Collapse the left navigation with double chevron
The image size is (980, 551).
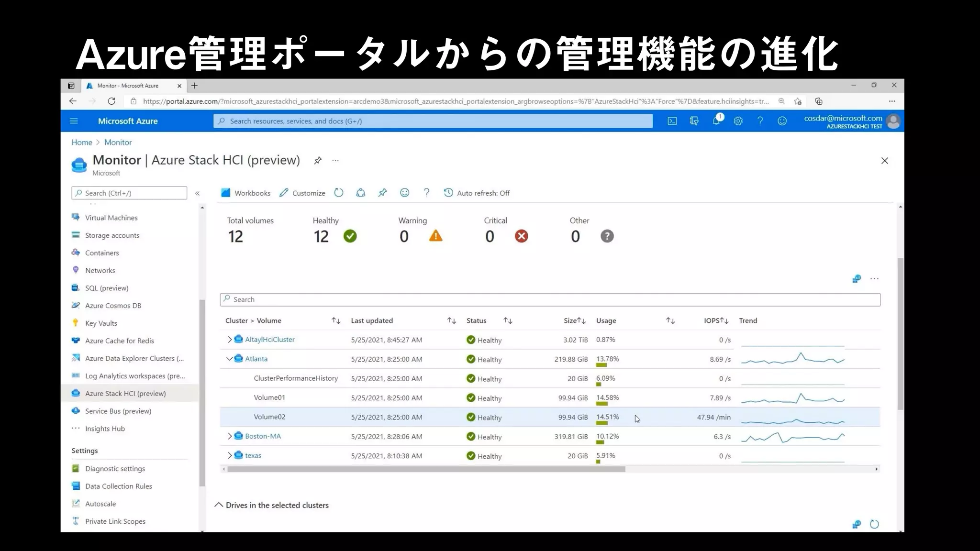(x=197, y=193)
